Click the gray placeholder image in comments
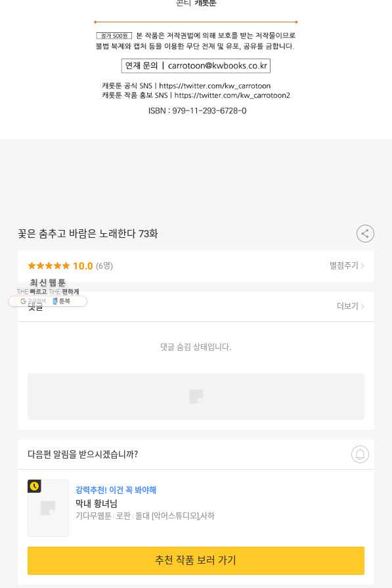This screenshot has width=392, height=588. point(196,396)
